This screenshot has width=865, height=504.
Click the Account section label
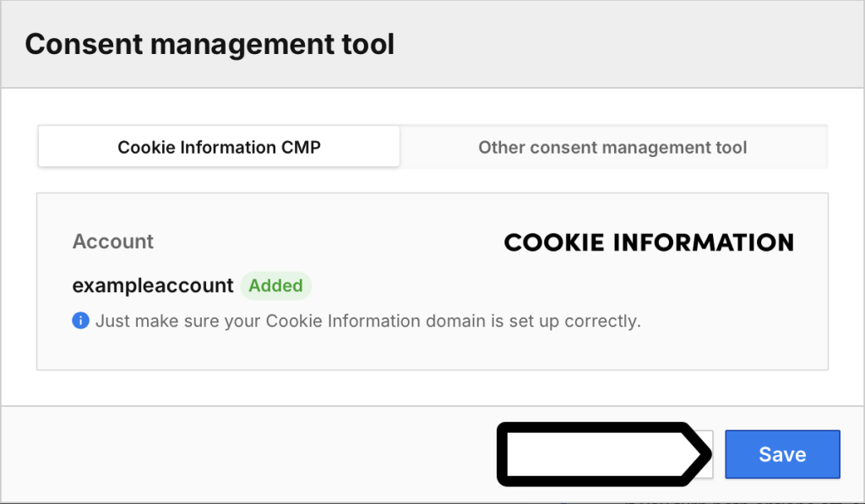point(113,241)
